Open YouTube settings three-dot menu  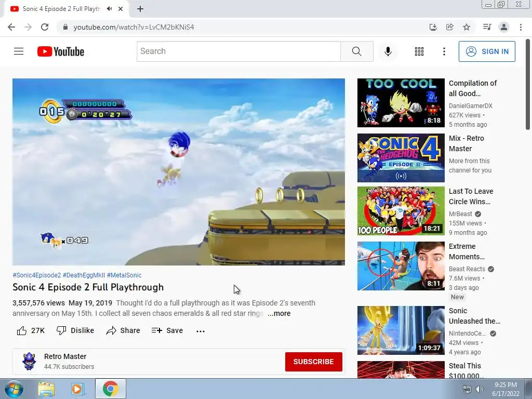(444, 51)
